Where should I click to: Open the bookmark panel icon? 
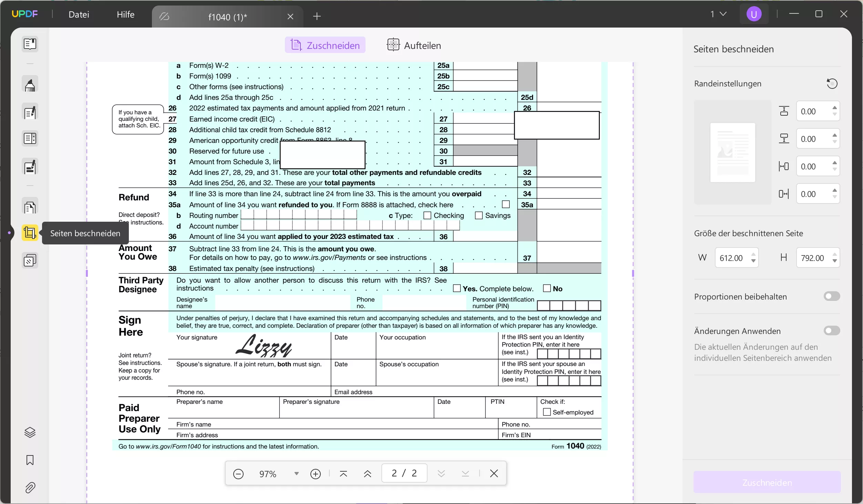[x=30, y=460]
